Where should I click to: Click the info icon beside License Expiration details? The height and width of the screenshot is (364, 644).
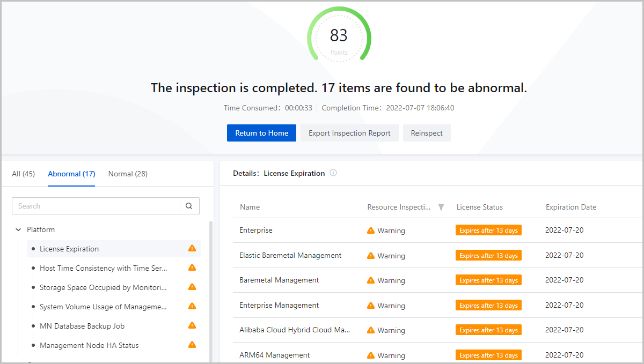tap(333, 173)
